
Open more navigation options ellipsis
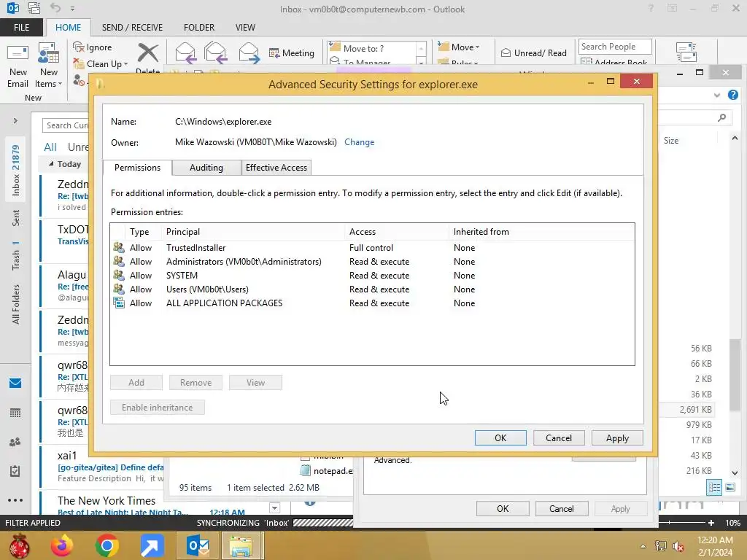pyautogui.click(x=15, y=500)
